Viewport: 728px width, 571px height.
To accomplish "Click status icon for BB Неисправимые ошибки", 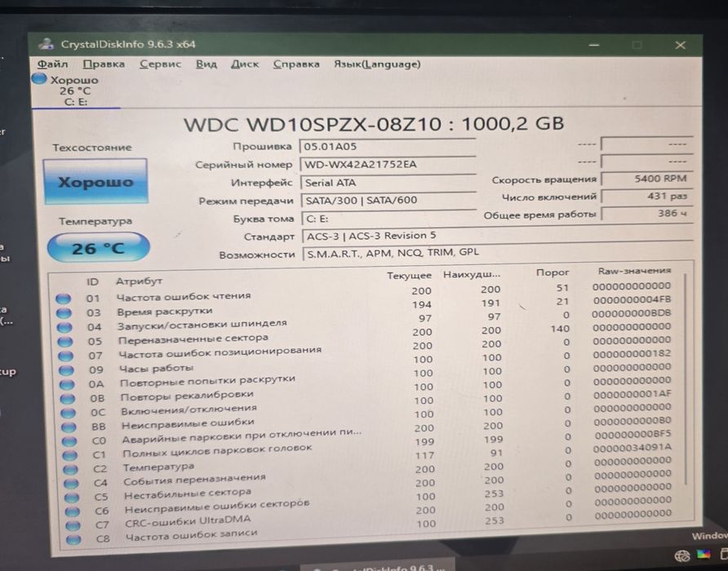I will click(69, 427).
